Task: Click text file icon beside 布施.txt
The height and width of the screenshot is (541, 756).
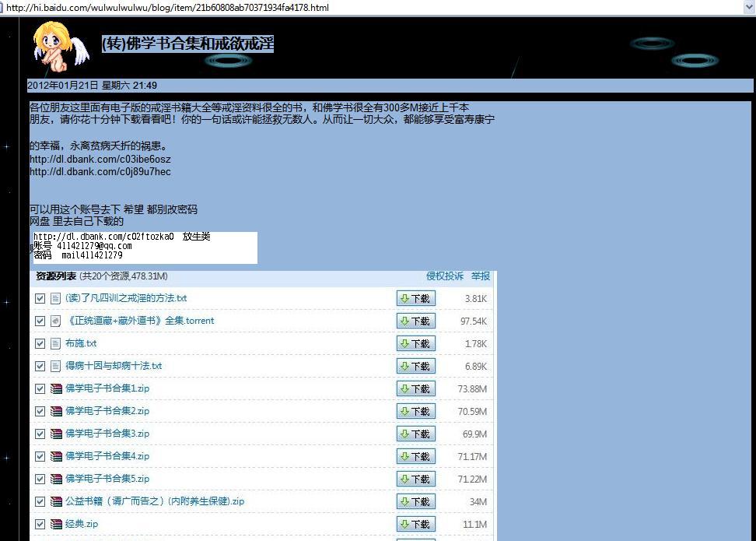Action: 55,343
